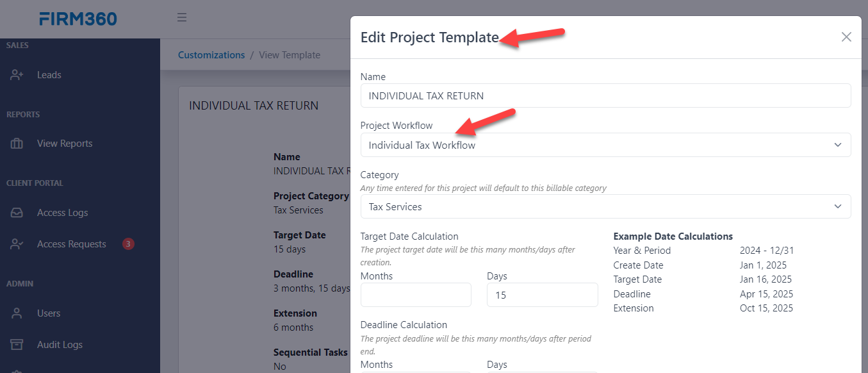The image size is (868, 373).
Task: Click the empty Months field under Target Date Calculation
Action: 416,295
